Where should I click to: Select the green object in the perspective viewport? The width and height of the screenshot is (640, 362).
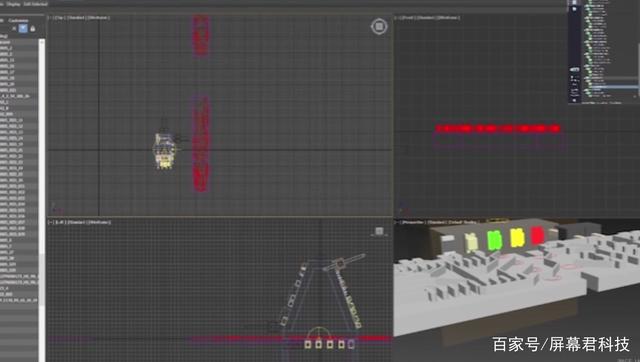[x=494, y=240]
